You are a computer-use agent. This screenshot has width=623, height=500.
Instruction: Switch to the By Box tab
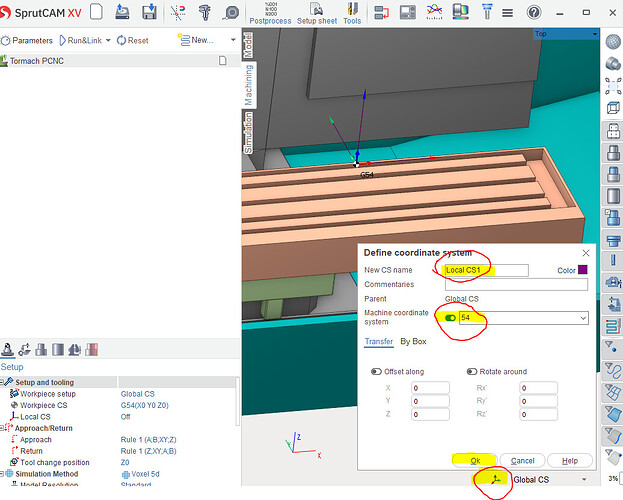pyautogui.click(x=413, y=341)
